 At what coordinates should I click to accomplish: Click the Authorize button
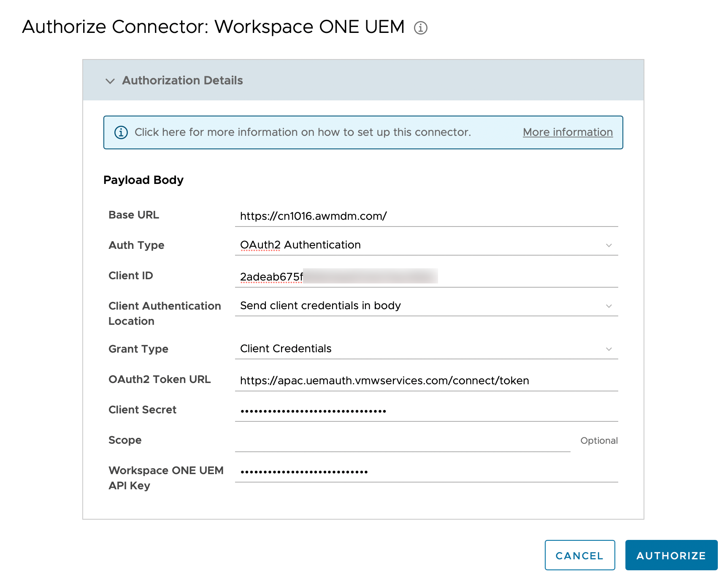(x=671, y=556)
